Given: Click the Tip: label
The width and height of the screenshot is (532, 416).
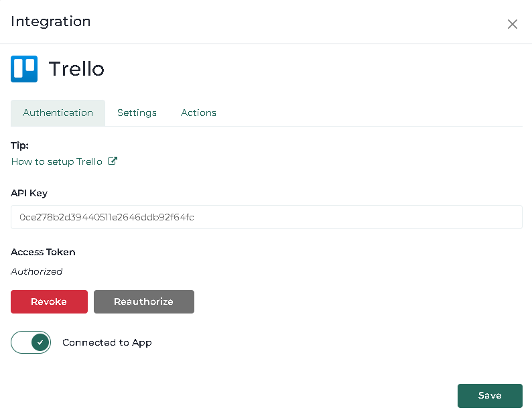Looking at the screenshot, I should coord(19,145).
